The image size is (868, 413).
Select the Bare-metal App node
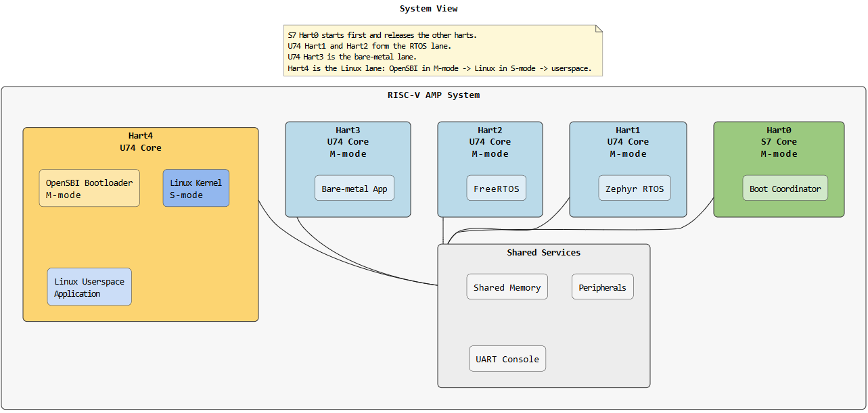355,189
